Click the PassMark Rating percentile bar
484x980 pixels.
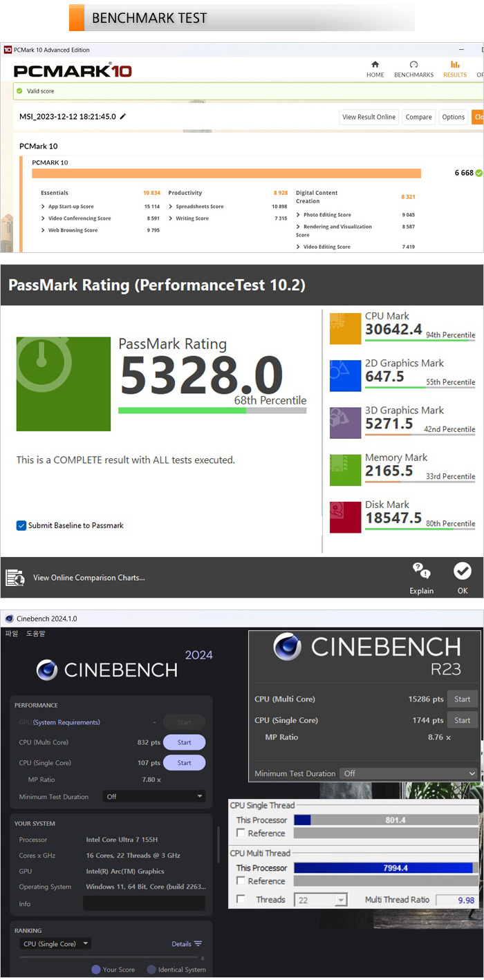point(212,411)
